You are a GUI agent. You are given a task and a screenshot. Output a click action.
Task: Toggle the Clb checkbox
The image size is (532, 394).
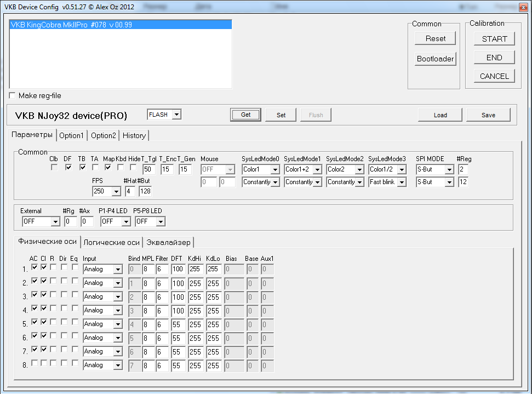[54, 167]
